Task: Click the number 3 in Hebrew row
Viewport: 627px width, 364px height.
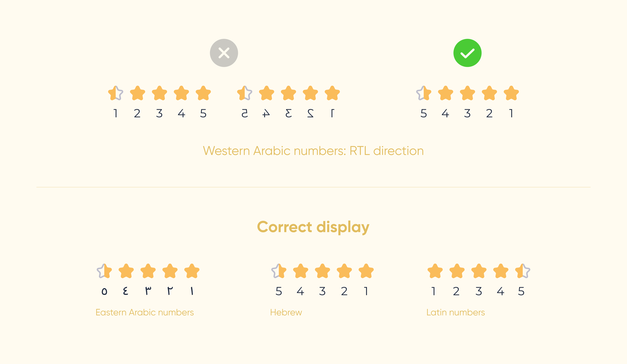Action: point(322,291)
